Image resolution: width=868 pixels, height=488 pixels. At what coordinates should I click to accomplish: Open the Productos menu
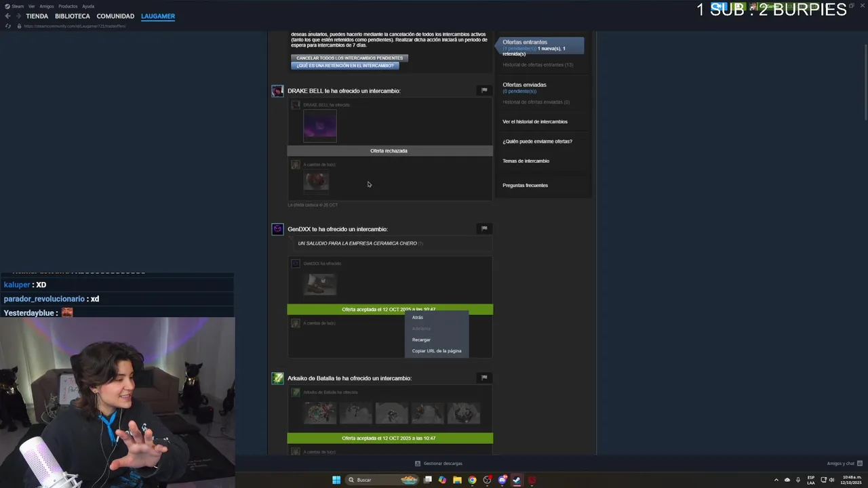click(x=68, y=6)
